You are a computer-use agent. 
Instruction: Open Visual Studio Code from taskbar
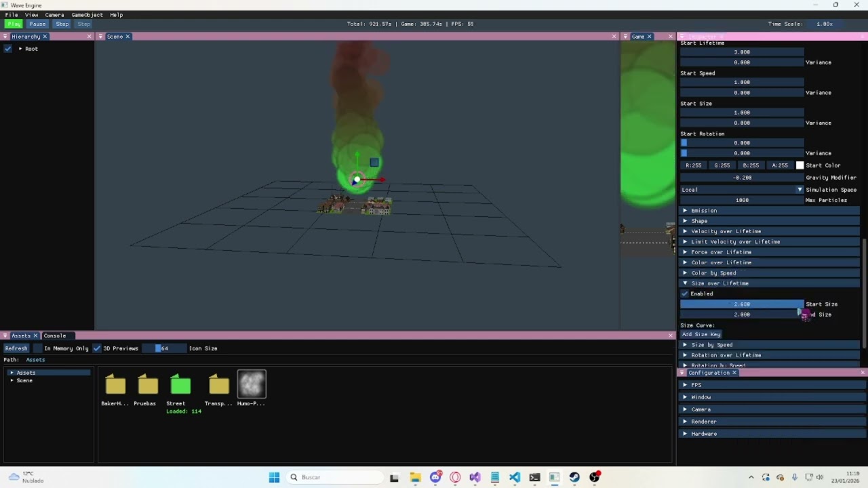click(515, 477)
